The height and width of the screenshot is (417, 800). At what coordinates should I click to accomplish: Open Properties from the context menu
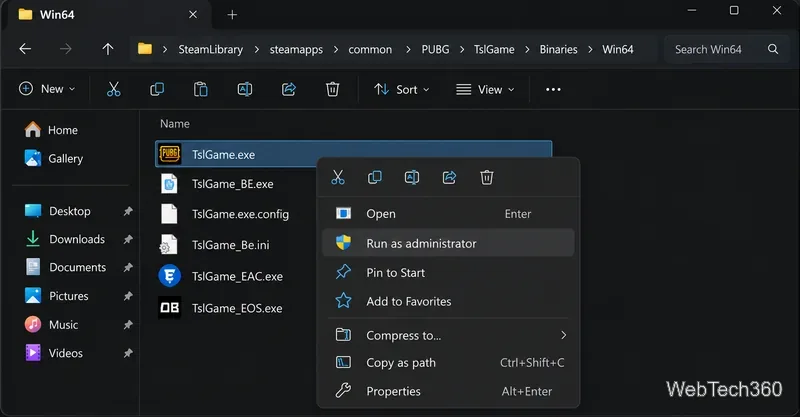click(x=448, y=391)
